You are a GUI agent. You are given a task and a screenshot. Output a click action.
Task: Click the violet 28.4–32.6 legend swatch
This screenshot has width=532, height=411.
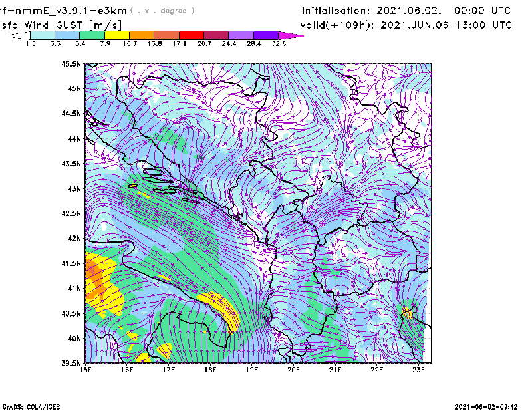click(x=266, y=35)
